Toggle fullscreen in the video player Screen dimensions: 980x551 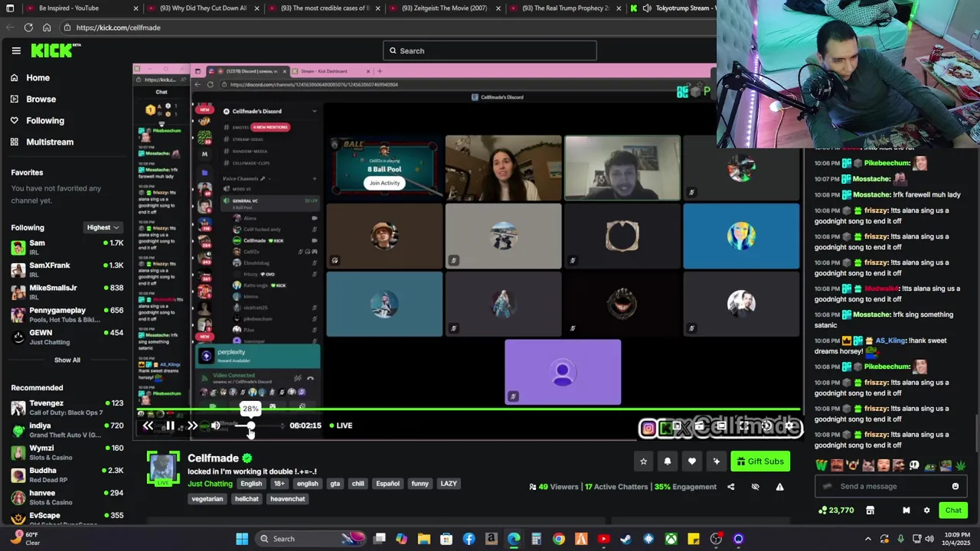point(743,425)
